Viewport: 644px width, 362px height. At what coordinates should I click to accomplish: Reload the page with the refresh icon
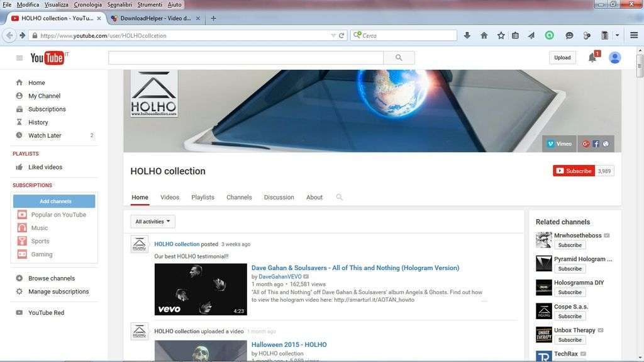[x=341, y=35]
